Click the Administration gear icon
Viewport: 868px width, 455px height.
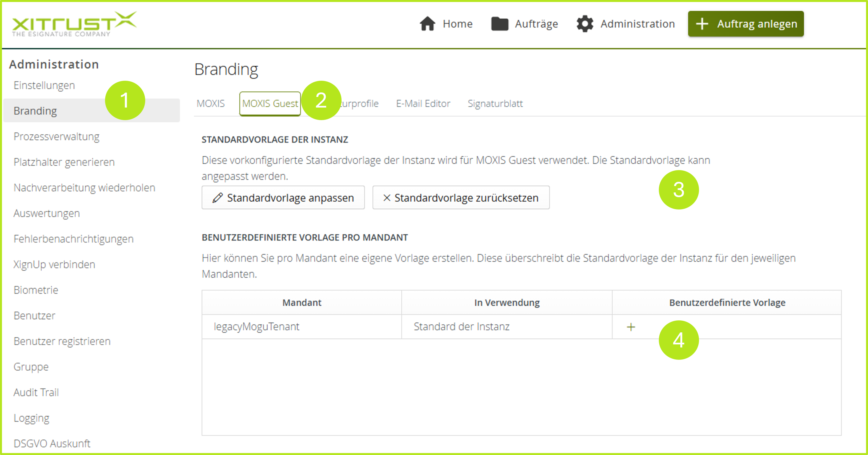coord(585,23)
